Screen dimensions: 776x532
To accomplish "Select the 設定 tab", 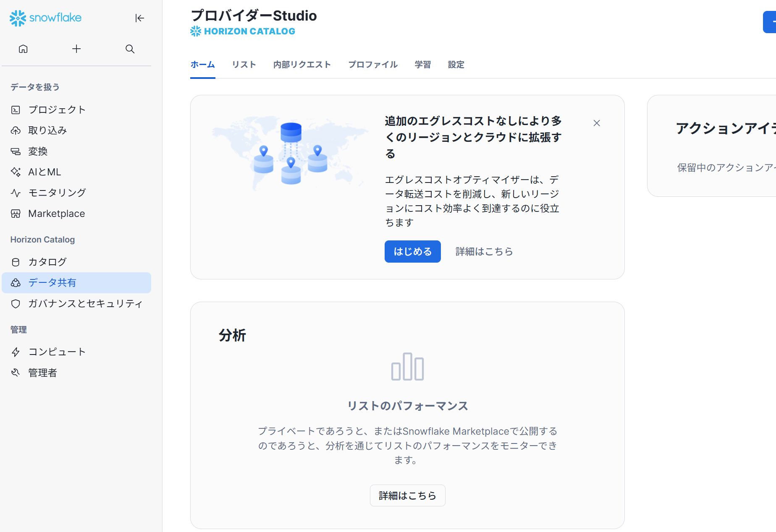I will click(x=456, y=65).
